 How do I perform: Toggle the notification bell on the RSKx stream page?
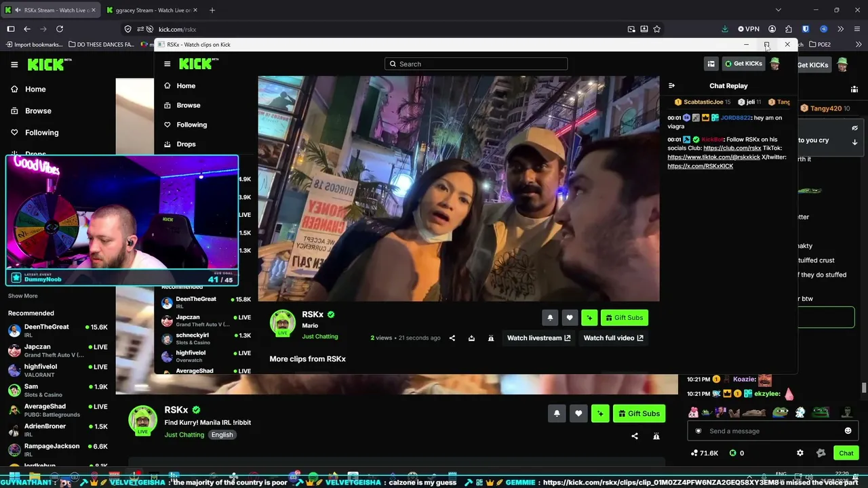tap(557, 413)
